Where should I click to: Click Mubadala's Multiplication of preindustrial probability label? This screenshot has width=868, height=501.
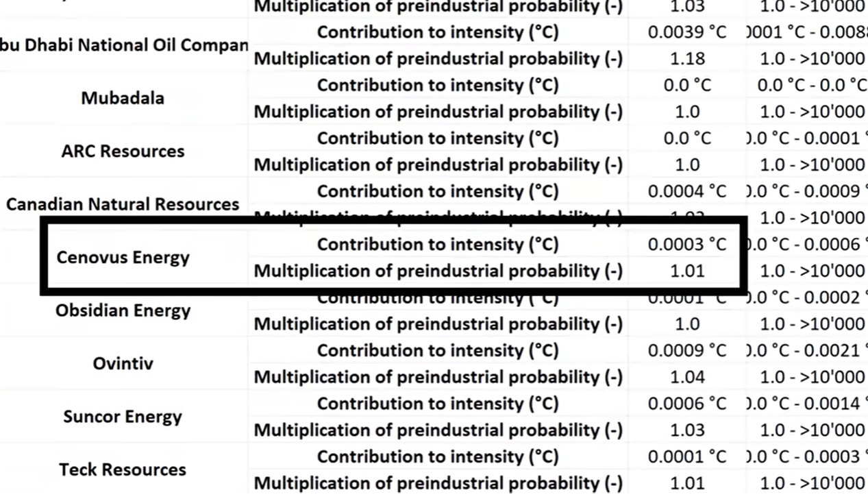(438, 112)
